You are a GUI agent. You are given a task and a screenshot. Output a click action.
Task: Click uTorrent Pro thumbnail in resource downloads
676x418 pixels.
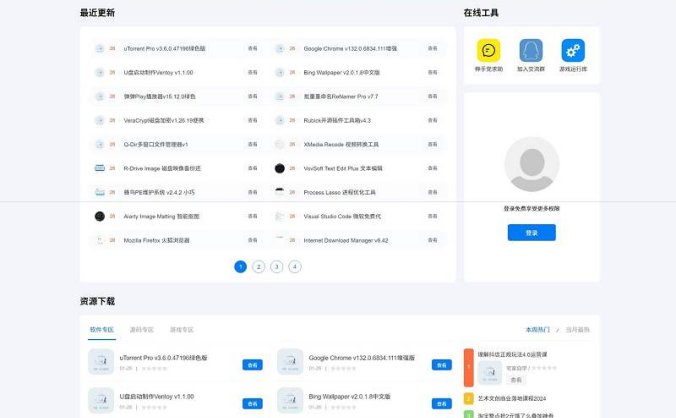click(101, 362)
